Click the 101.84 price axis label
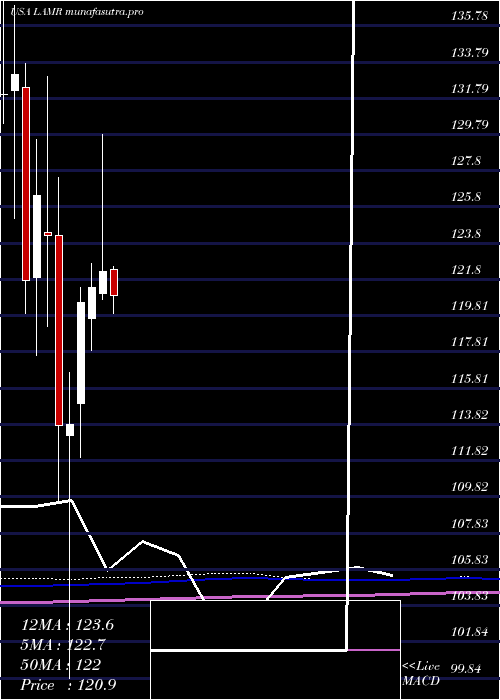500x700 pixels. point(469,632)
